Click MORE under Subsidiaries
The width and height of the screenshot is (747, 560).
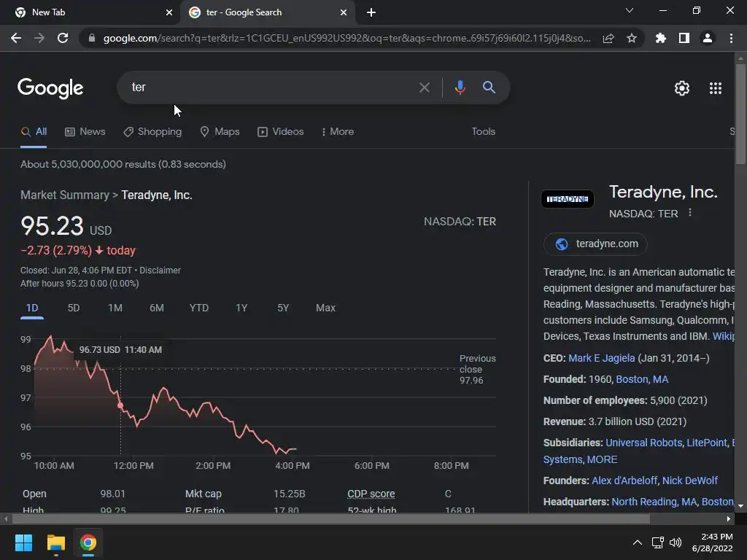602,459
